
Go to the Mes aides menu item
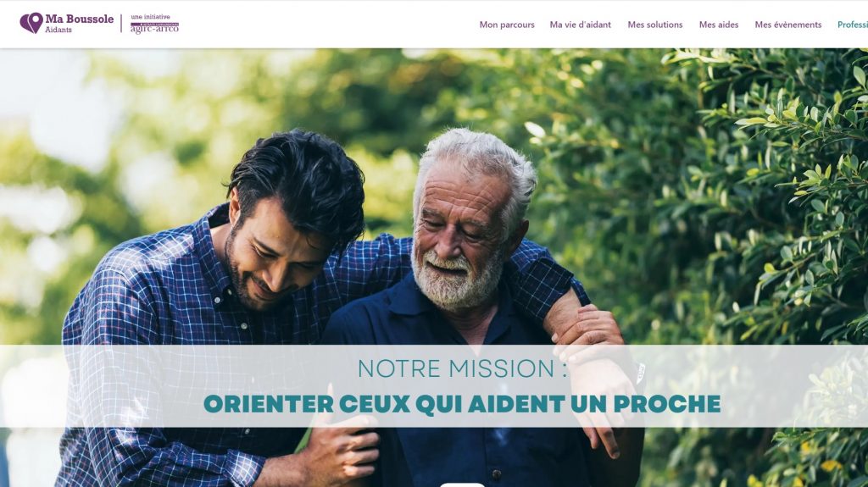(x=719, y=25)
